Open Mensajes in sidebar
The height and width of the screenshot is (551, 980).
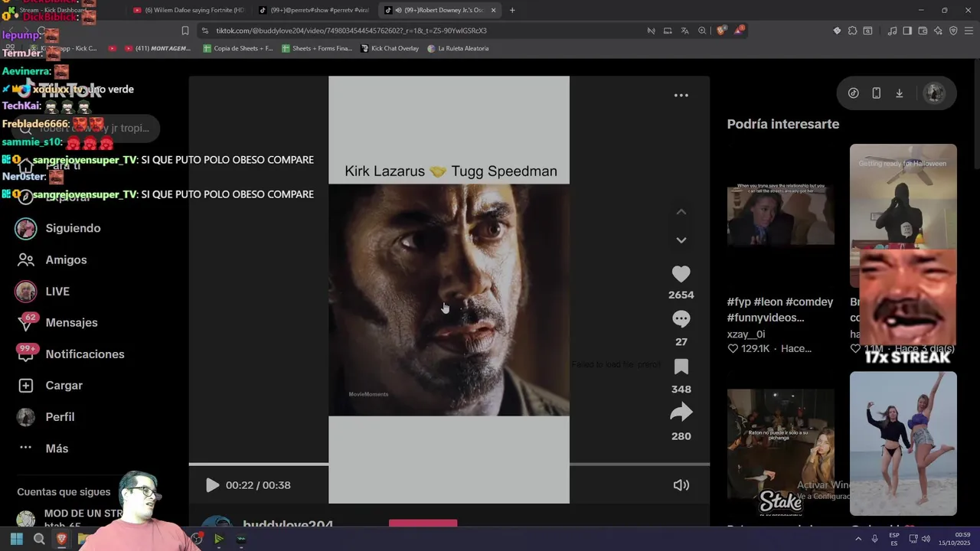click(x=71, y=323)
